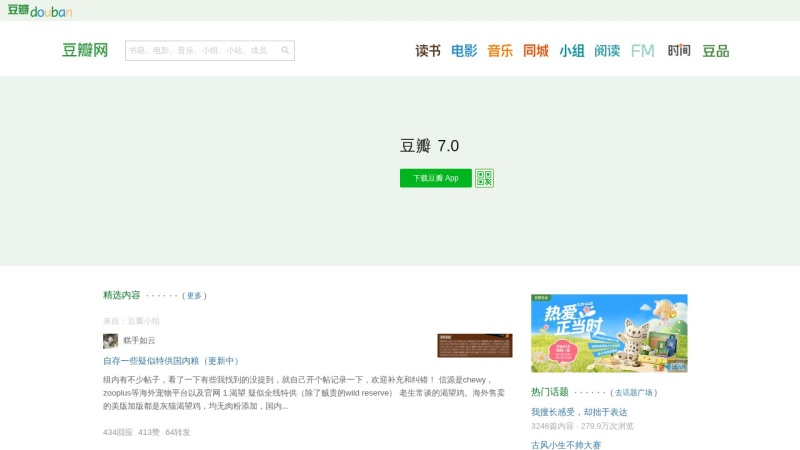This screenshot has width=800, height=450.
Task: Click the 豆瓣 7.0 heading text
Action: (429, 146)
